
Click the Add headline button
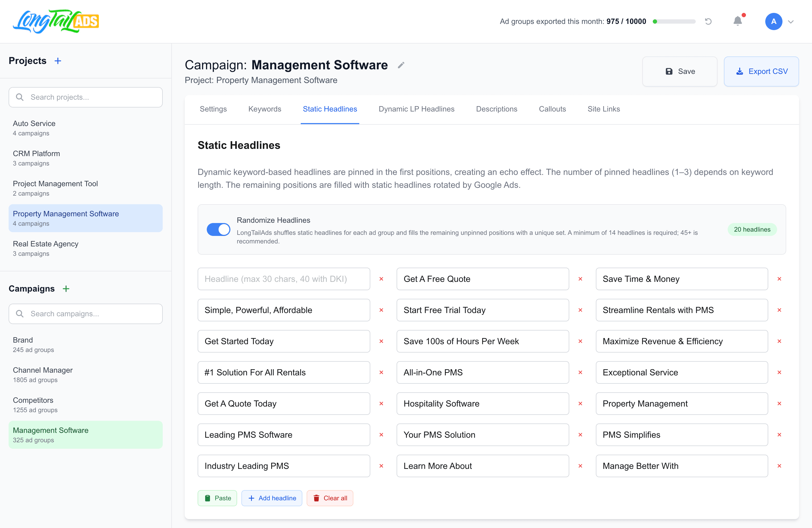272,498
